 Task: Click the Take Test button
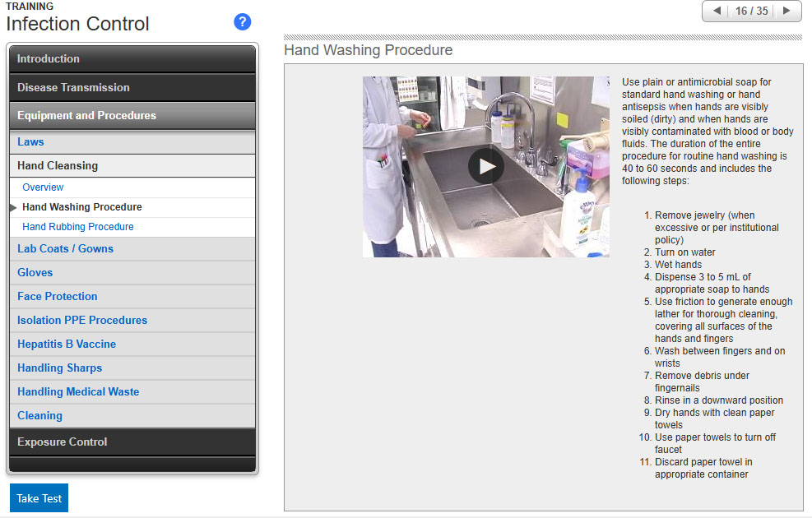(39, 498)
